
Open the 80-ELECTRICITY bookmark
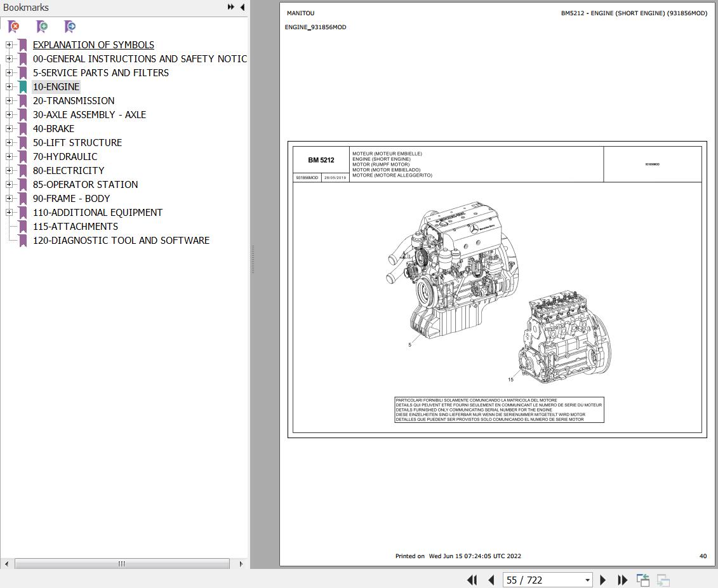pos(69,170)
